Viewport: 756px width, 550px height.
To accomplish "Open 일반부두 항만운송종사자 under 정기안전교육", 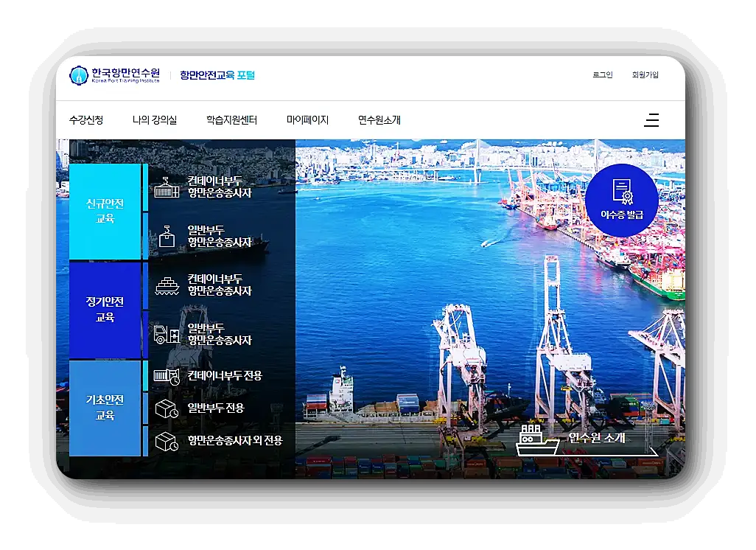I will pos(220,334).
